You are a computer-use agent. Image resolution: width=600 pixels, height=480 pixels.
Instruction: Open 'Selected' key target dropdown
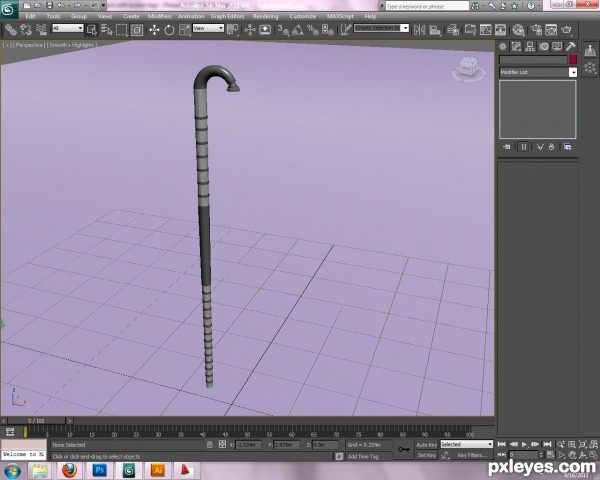coord(466,444)
